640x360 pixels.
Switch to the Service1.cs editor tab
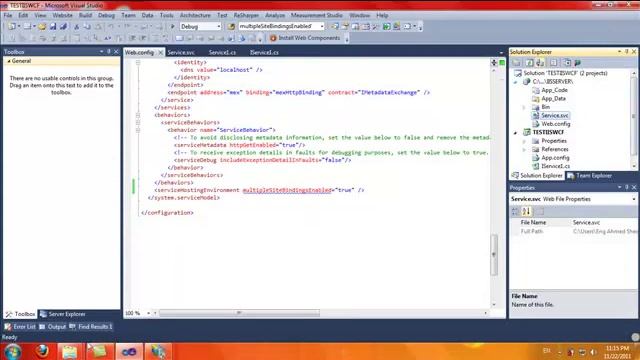tap(222, 53)
